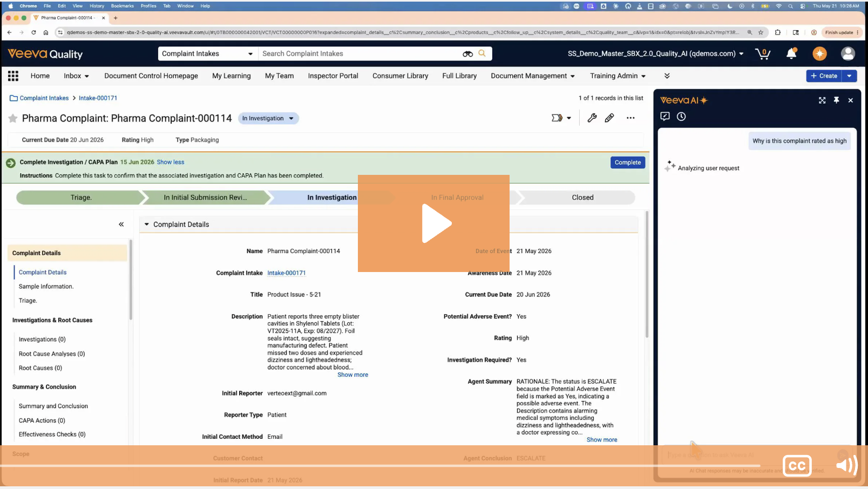Viewport: 868px width, 489px height.
Task: Click the Finish update button in Chrome
Action: click(842, 32)
